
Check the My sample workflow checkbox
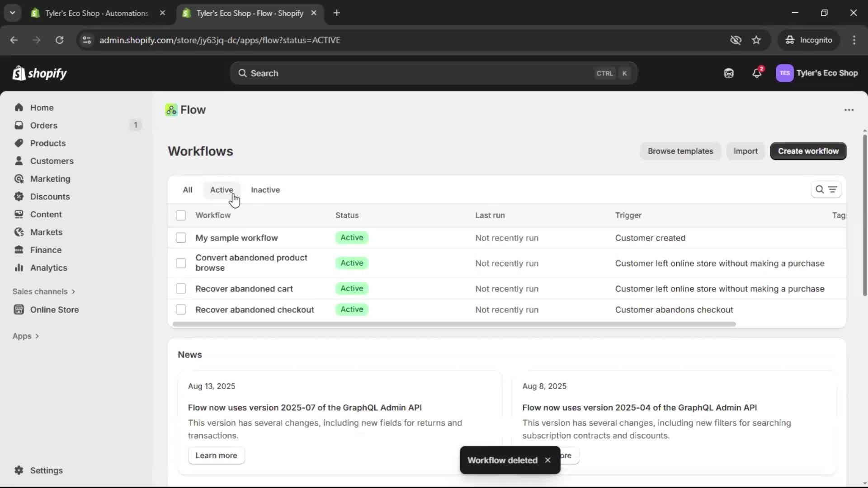pyautogui.click(x=181, y=238)
